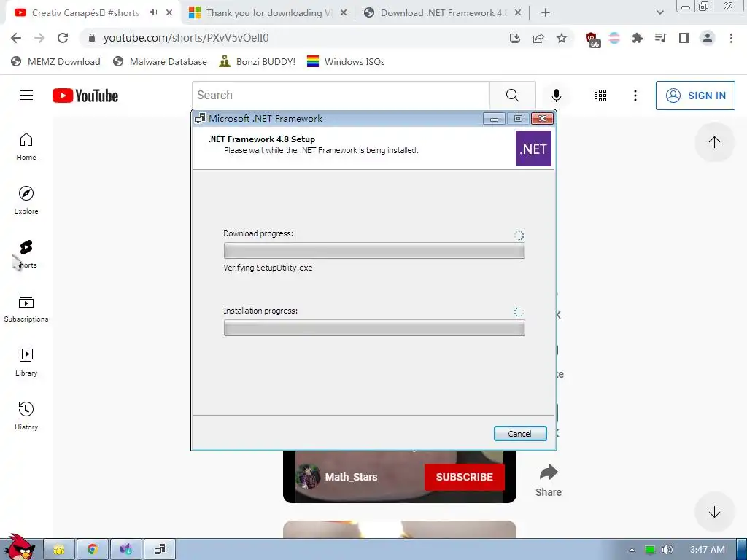747x560 pixels.
Task: Click the 3:47 AM taskbar clock
Action: (708, 550)
